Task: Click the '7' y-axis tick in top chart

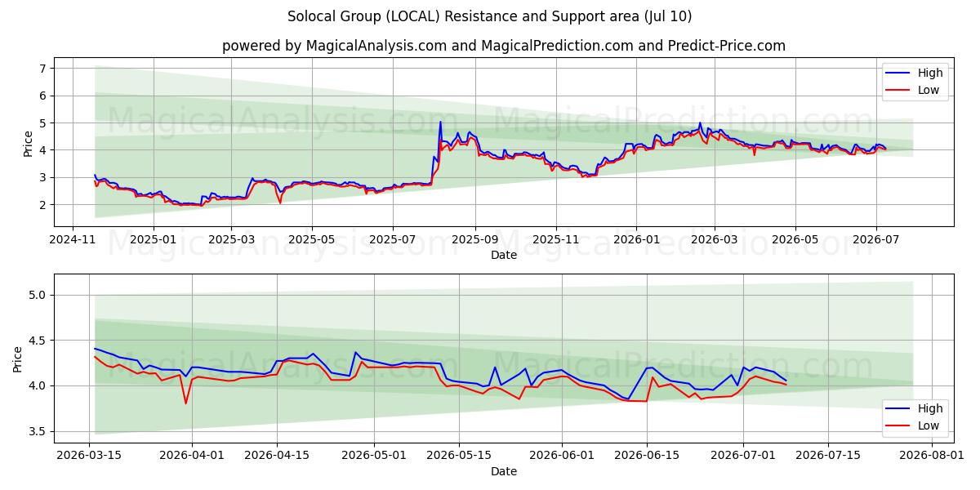Action: point(42,69)
